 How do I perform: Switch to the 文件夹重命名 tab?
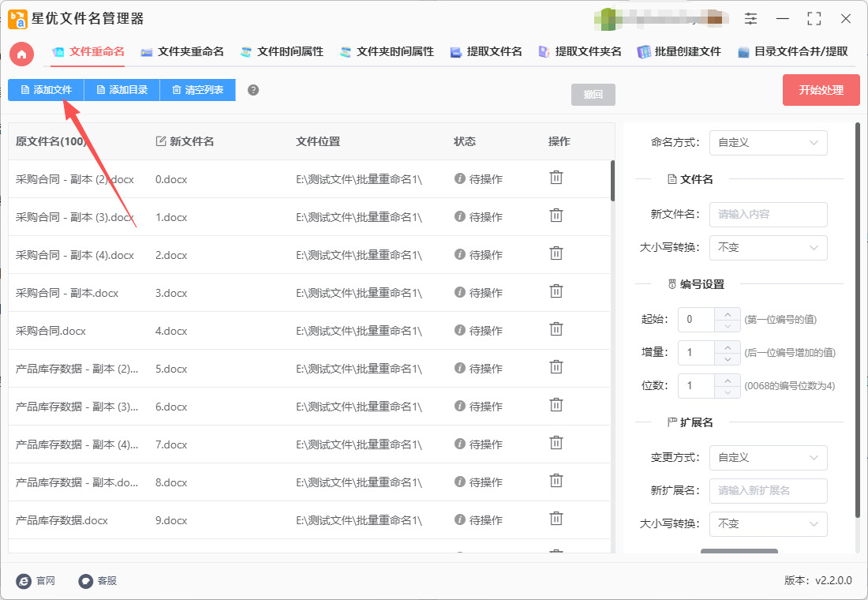(182, 51)
